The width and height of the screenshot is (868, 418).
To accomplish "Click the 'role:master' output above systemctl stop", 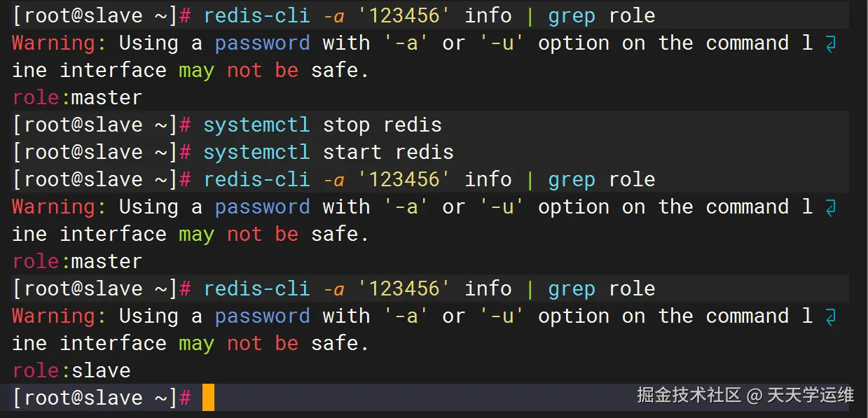I will 77,97.
